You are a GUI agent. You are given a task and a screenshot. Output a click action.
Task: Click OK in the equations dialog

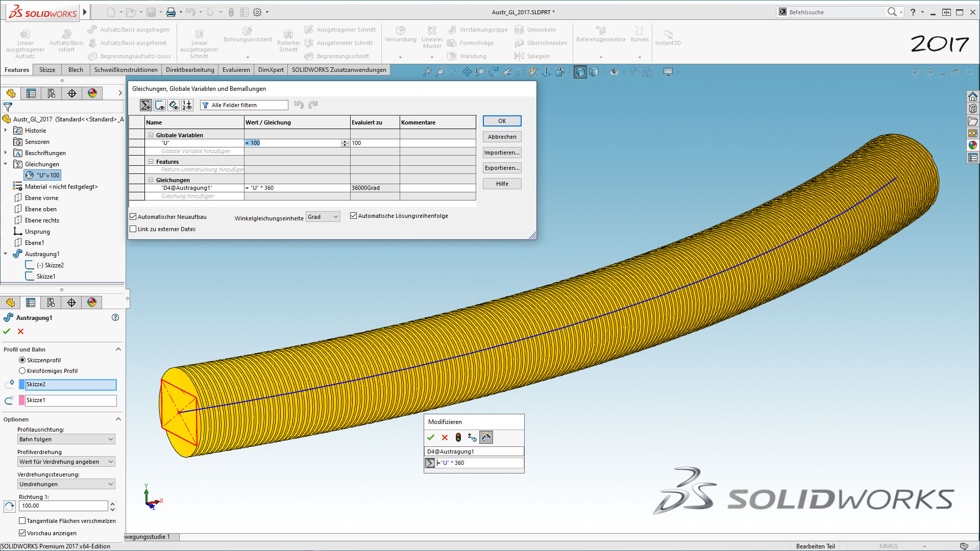502,121
